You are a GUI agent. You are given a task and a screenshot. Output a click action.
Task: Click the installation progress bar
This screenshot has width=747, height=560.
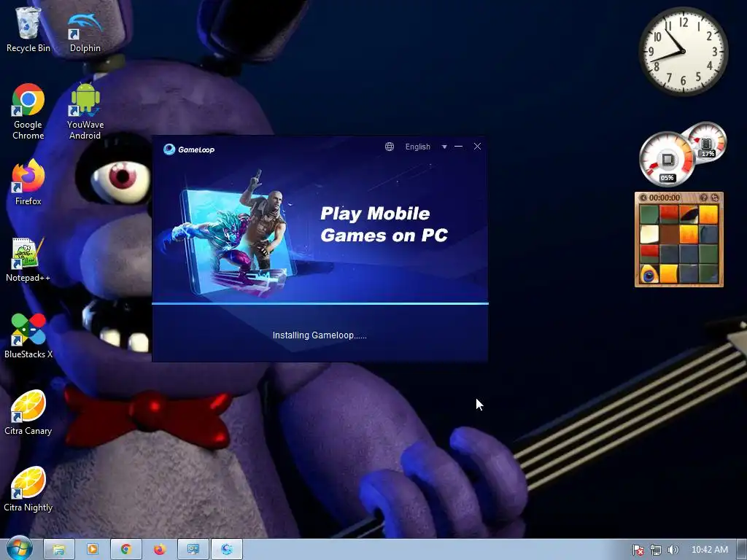320,303
